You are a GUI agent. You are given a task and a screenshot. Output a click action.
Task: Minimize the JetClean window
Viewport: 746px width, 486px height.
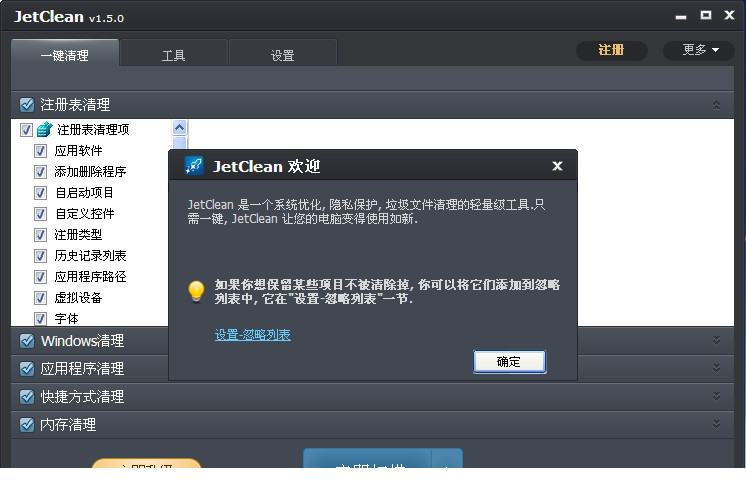click(681, 17)
